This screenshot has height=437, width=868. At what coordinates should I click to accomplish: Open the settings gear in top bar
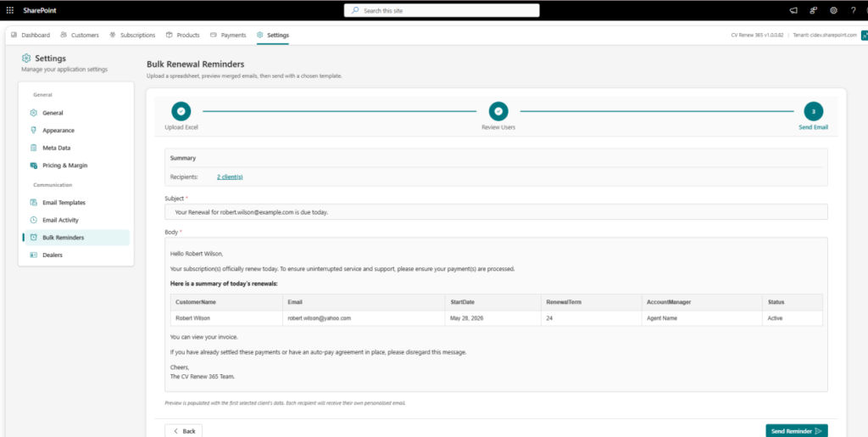tap(833, 10)
